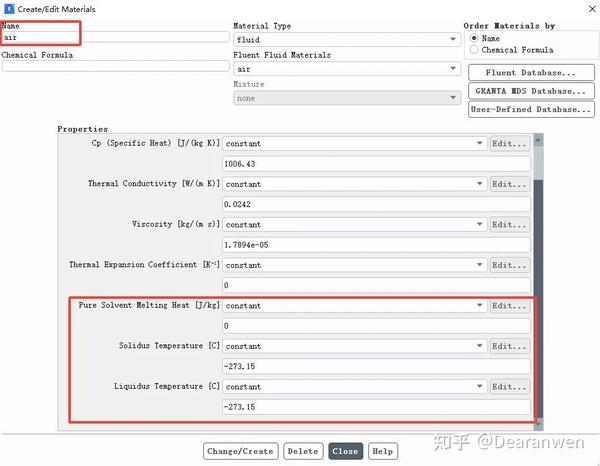Click the thermal conductivity value field 0.0242
600x466 pixels.
376,204
